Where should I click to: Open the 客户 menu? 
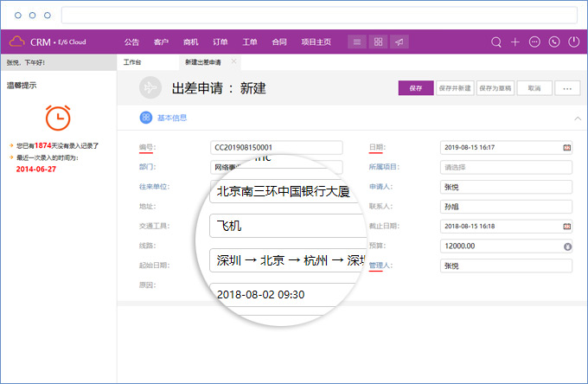(x=161, y=42)
